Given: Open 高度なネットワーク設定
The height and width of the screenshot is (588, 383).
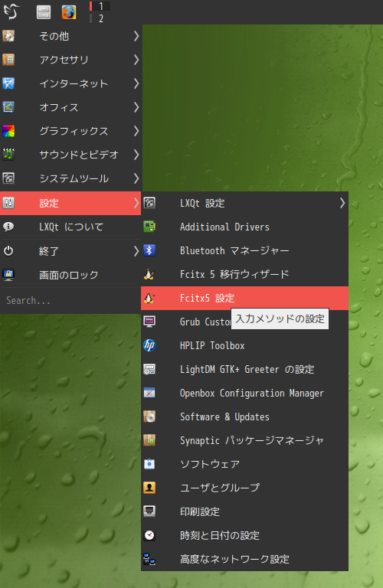Looking at the screenshot, I should (x=244, y=559).
